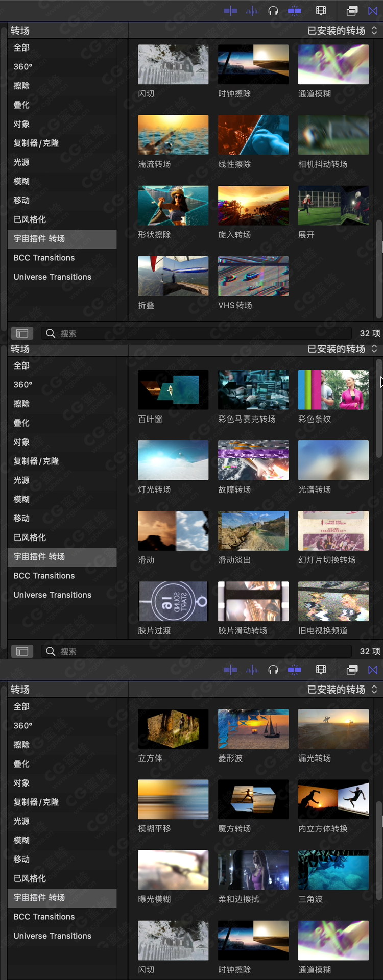Open filmstrip clip appearance in toolbar above 湍流转场 panel

pyautogui.click(x=321, y=11)
